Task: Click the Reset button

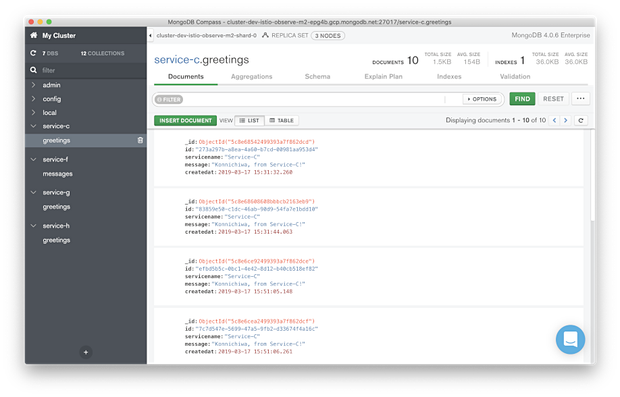Action: click(553, 98)
